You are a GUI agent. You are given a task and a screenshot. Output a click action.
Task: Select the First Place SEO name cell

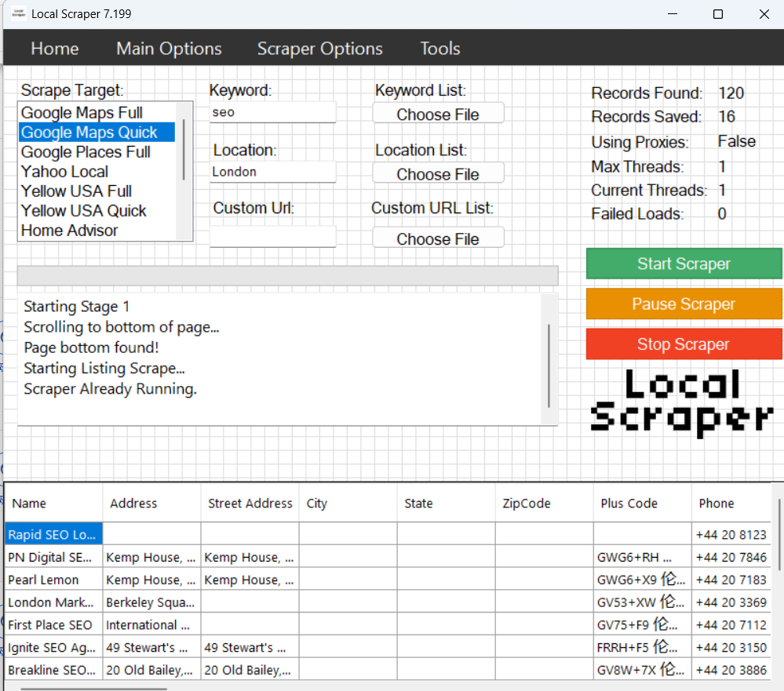pos(53,624)
